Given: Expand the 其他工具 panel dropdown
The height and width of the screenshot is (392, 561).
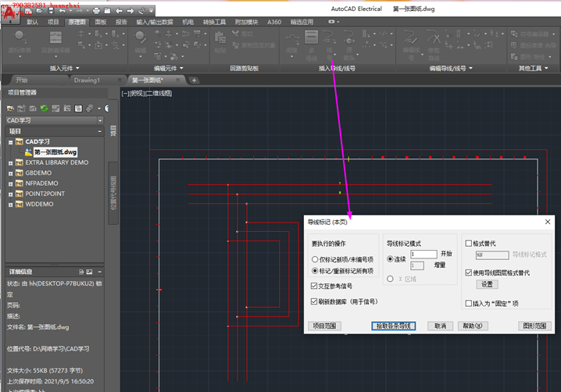Looking at the screenshot, I should click(x=533, y=68).
